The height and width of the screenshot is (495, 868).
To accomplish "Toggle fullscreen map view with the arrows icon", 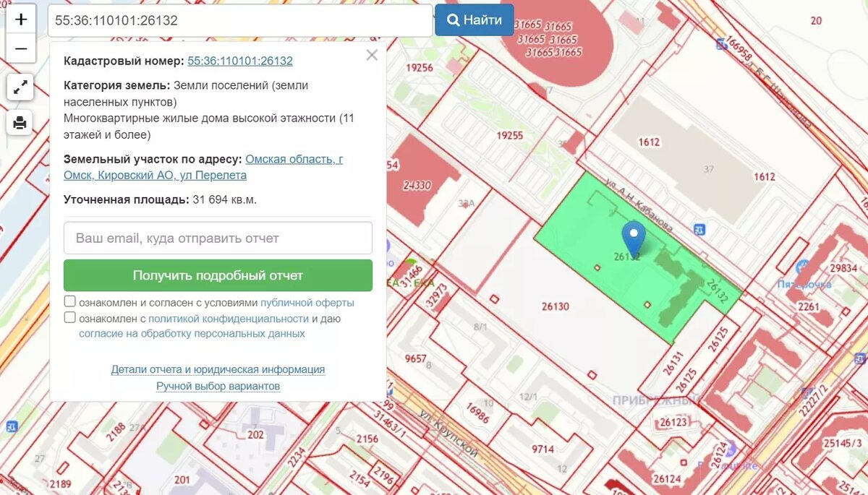I will click(21, 87).
